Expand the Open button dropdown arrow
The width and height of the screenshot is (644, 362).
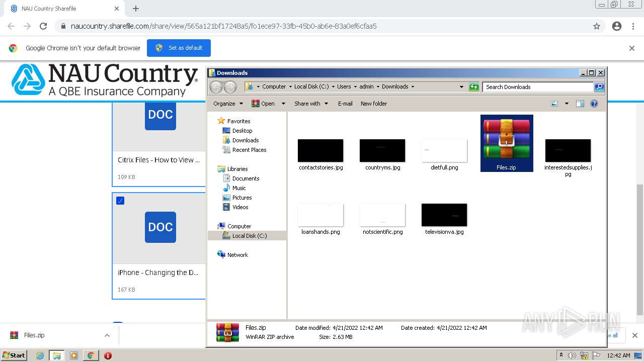tap(283, 104)
